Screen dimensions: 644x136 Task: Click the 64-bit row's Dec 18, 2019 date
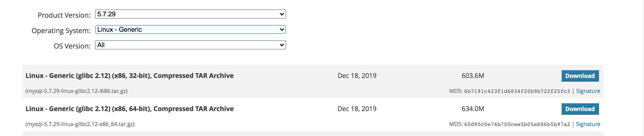click(357, 109)
